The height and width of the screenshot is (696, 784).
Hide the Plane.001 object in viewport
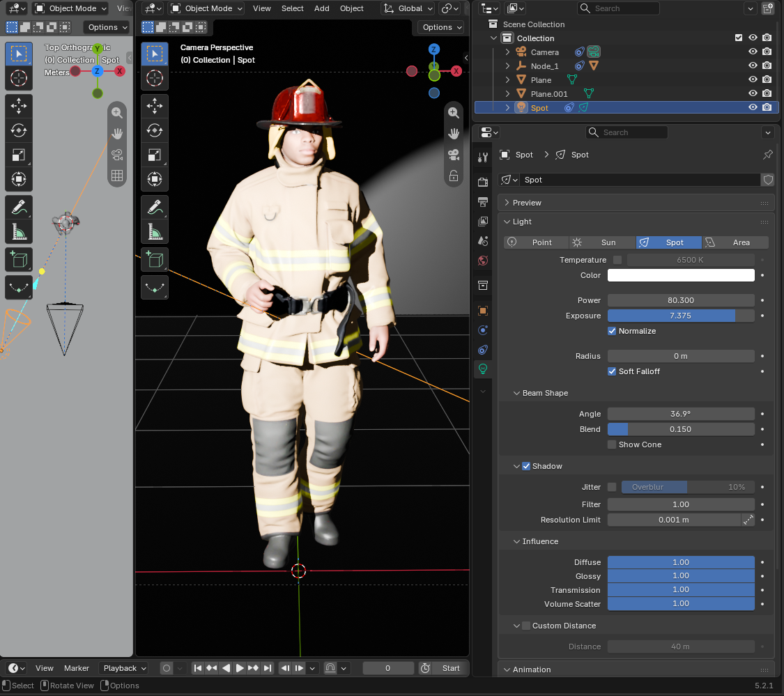click(x=753, y=93)
